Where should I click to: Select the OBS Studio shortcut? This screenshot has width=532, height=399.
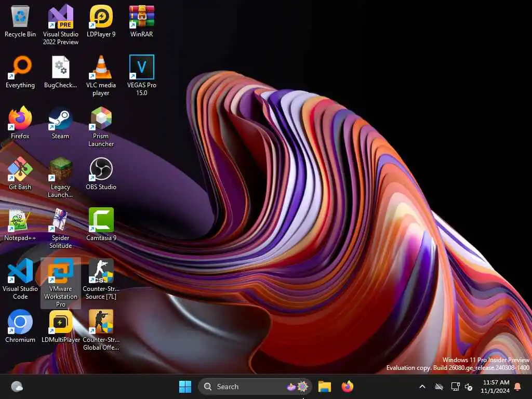tap(101, 174)
